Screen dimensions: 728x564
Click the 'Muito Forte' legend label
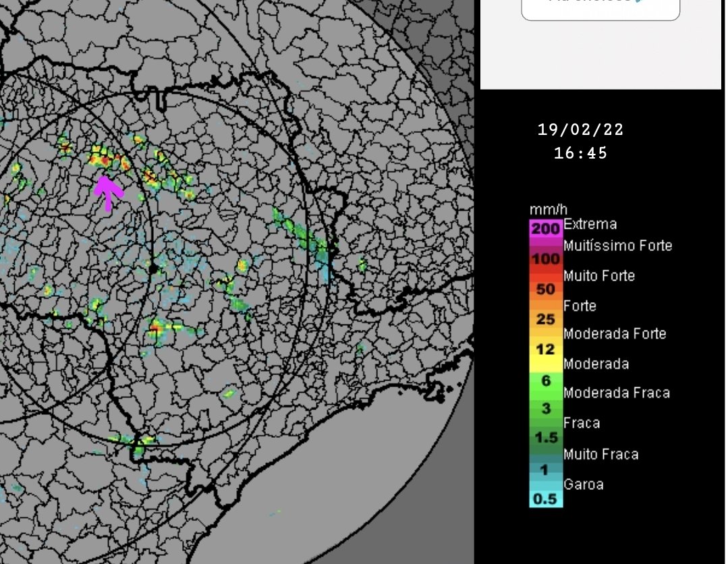pos(599,276)
